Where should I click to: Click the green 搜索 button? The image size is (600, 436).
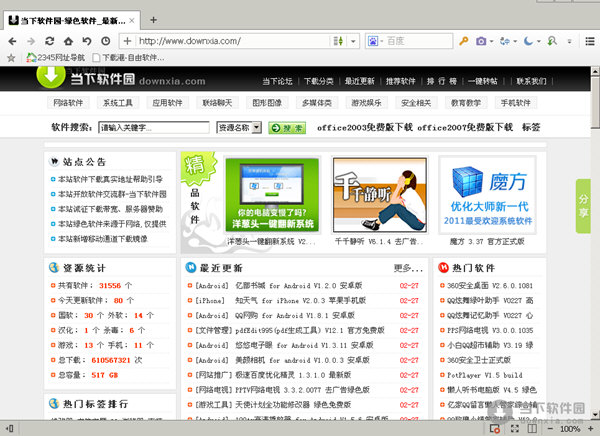[287, 128]
